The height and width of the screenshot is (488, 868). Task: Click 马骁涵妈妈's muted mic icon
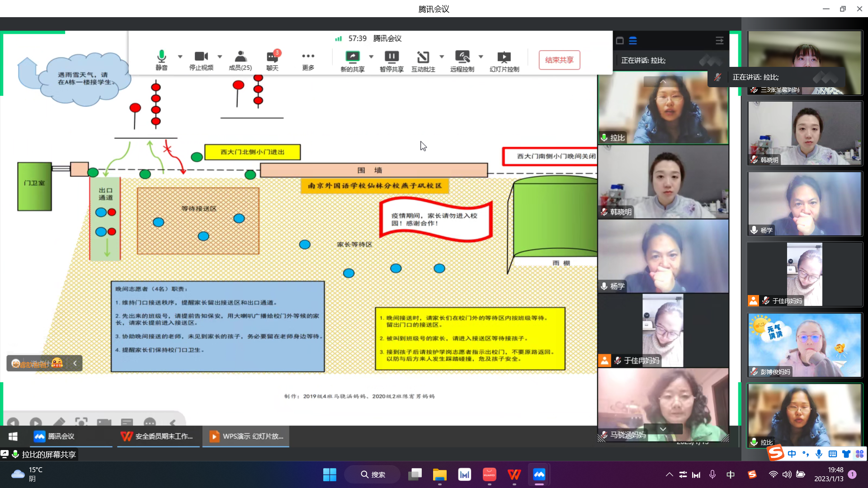604,435
